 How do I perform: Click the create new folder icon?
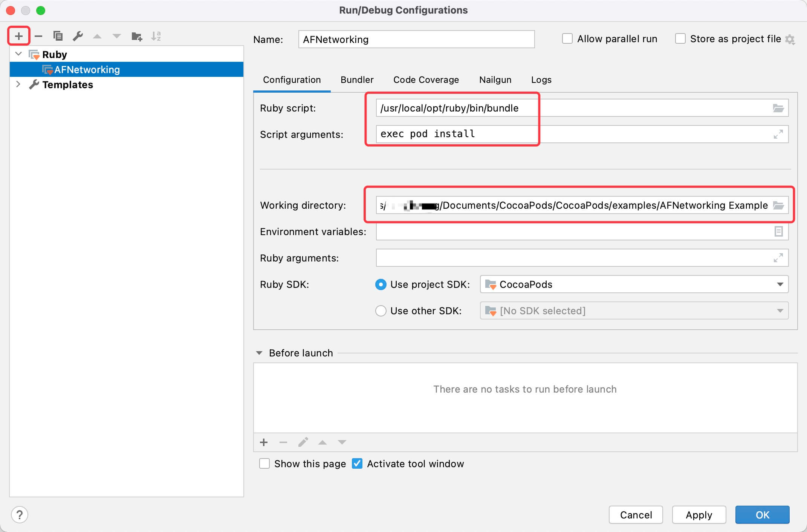pos(136,36)
